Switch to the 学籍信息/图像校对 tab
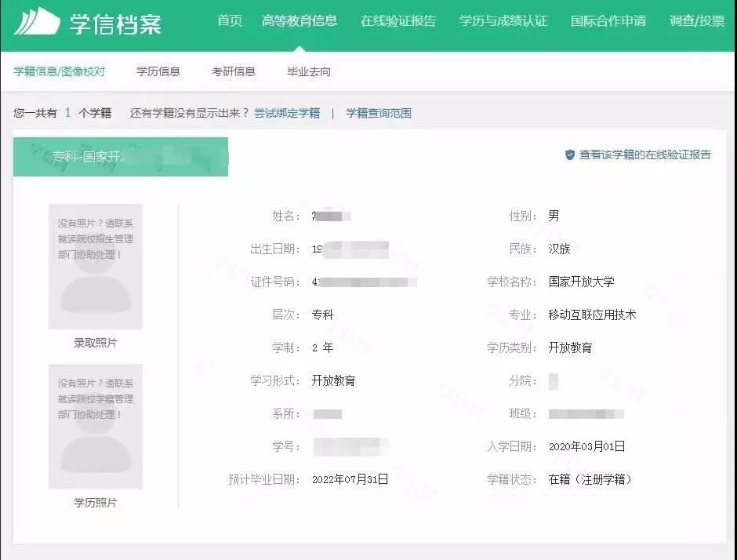This screenshot has width=737, height=560. [60, 71]
